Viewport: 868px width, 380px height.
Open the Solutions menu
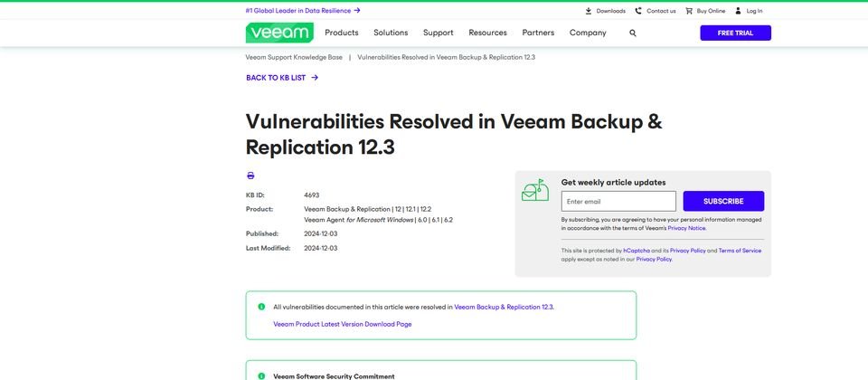pyautogui.click(x=391, y=33)
